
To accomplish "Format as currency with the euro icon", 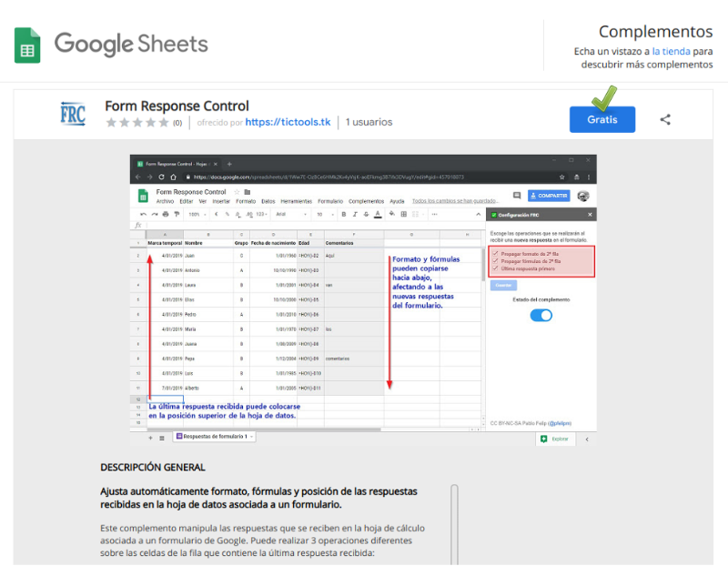I will 217,215.
